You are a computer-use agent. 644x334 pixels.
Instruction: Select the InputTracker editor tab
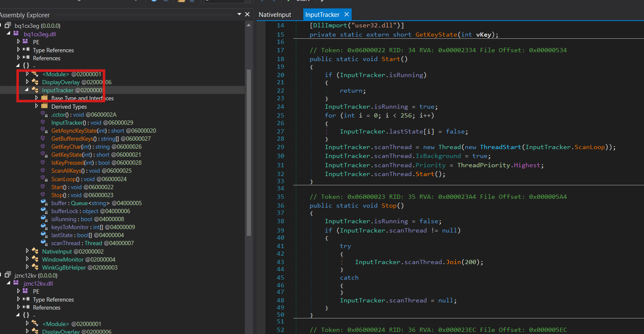322,15
